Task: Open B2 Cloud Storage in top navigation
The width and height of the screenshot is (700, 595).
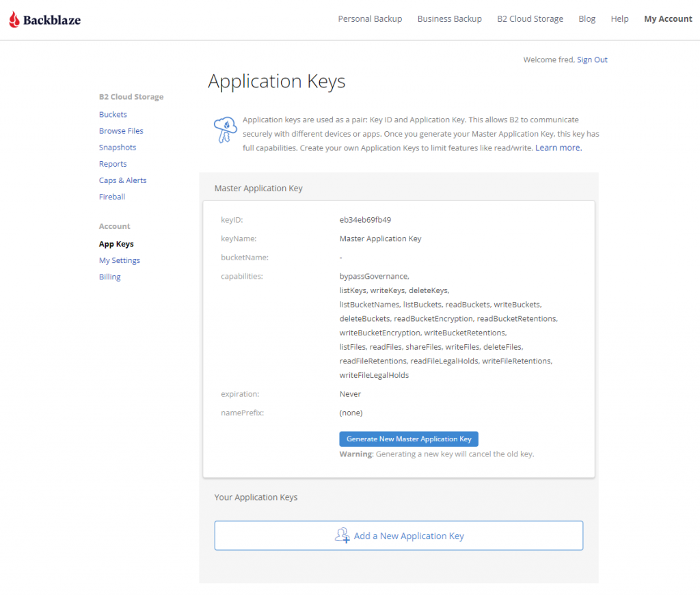Action: (530, 18)
